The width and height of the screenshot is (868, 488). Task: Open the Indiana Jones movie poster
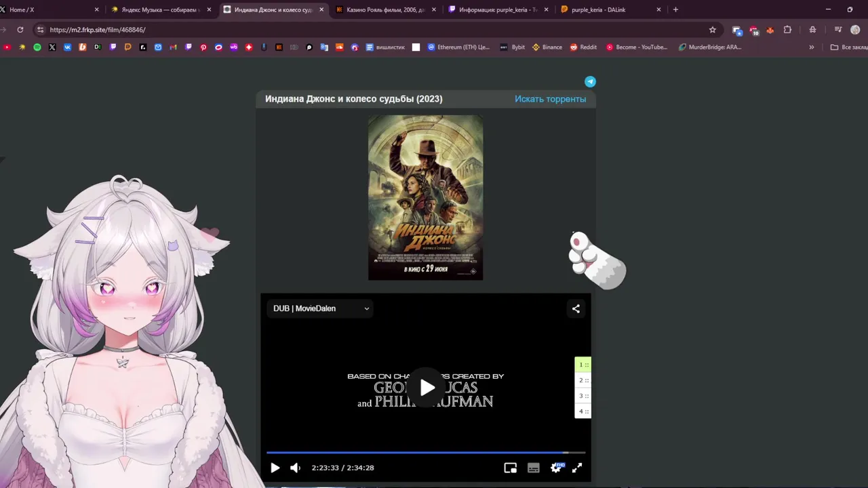(x=425, y=197)
